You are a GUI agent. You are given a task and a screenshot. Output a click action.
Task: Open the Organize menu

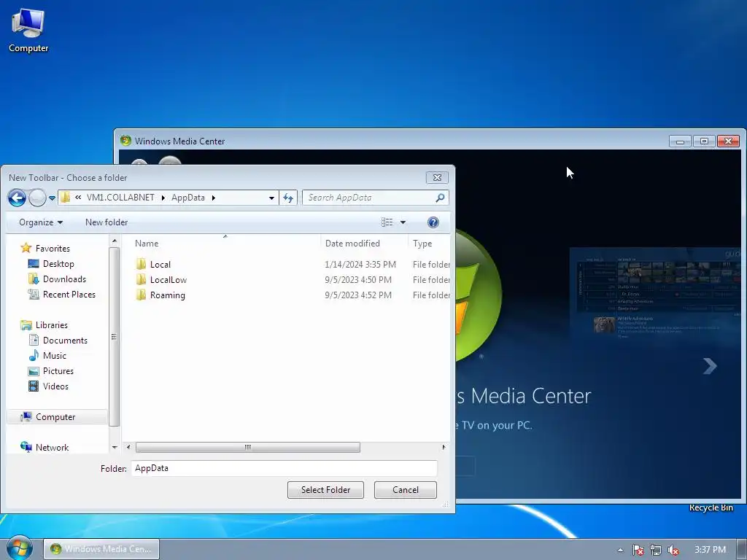click(41, 222)
